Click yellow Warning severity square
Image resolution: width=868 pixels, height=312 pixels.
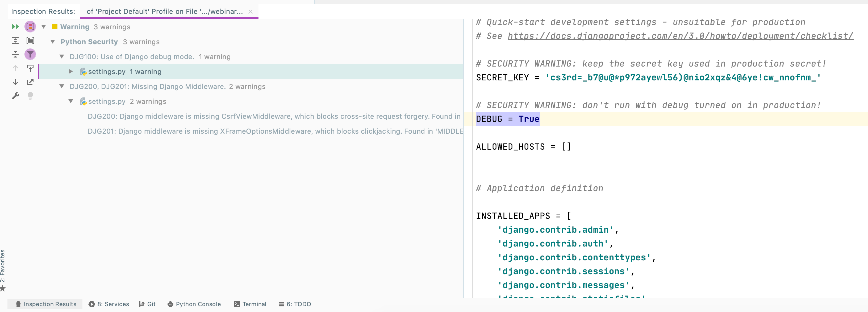(x=55, y=27)
